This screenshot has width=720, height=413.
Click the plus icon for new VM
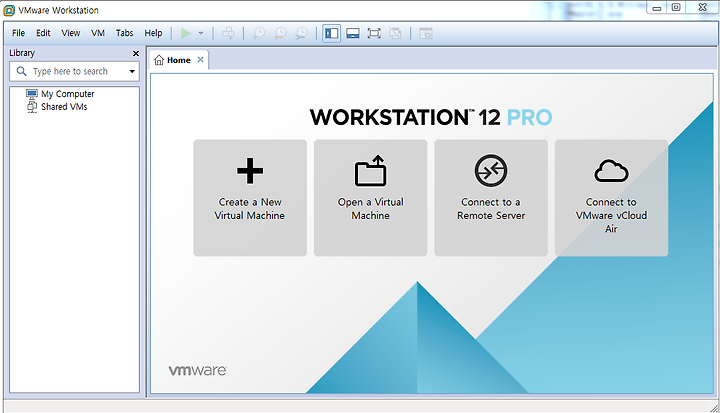[x=250, y=171]
